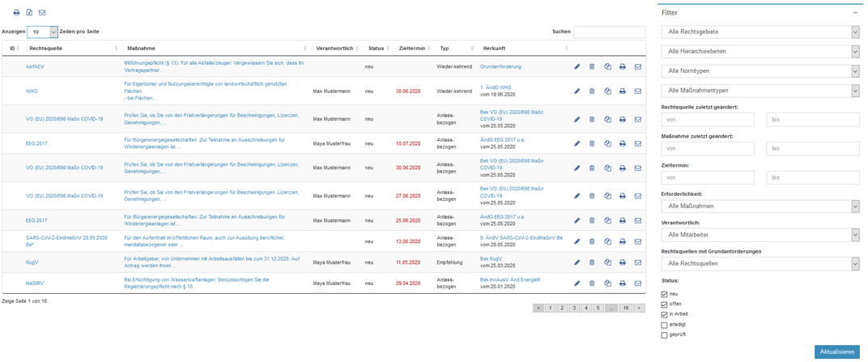The width and height of the screenshot is (868, 362).
Task: Edit the MaStRV row with pencil icon
Action: (x=577, y=283)
